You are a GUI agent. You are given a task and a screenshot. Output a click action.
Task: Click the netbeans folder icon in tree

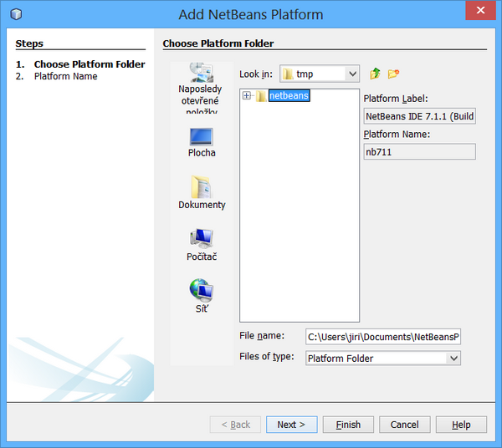[x=261, y=96]
